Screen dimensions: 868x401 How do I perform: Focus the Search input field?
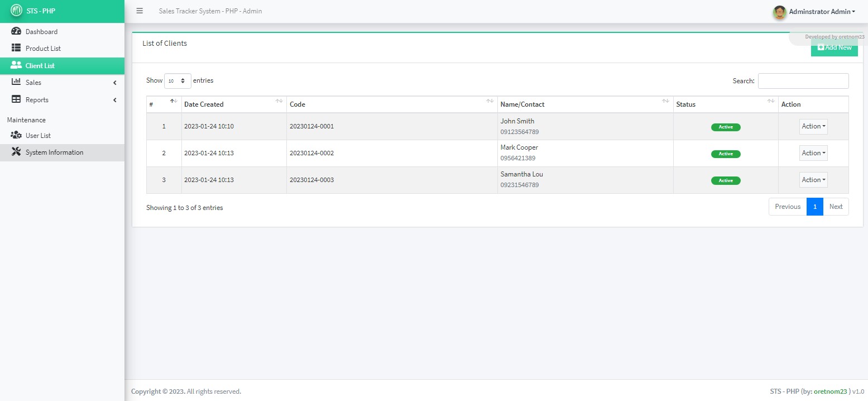click(803, 81)
